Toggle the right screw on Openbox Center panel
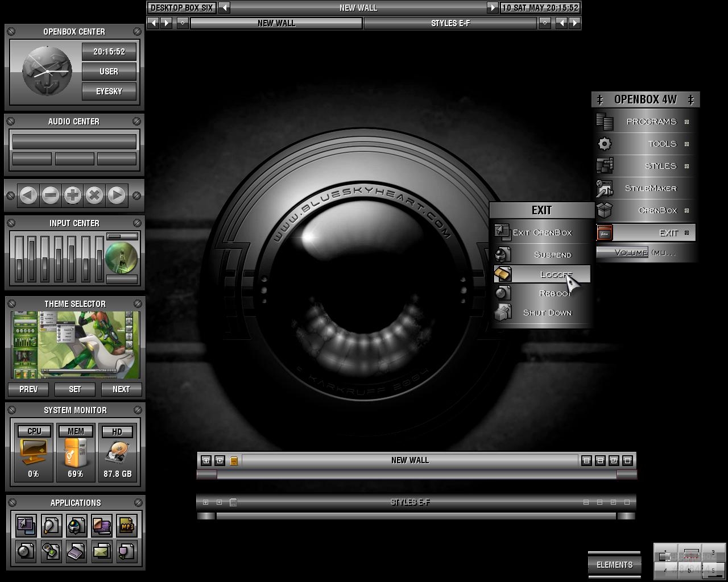 coord(137,31)
